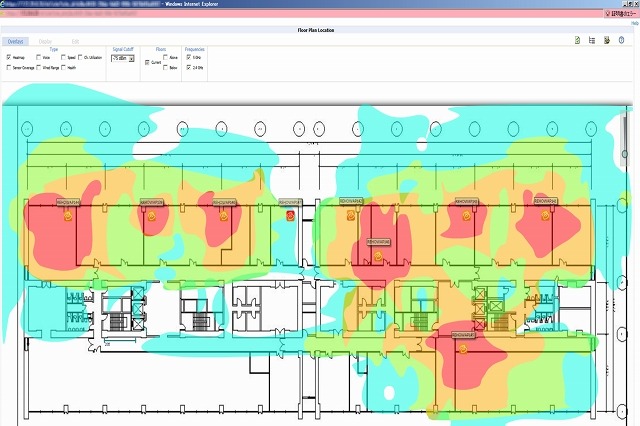This screenshot has height=426, width=640.
Task: Uncheck the 2.4 GHz frequency checkbox
Action: 189,68
